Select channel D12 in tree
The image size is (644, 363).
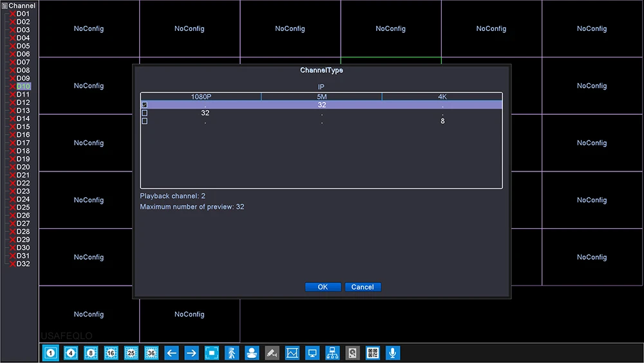[23, 103]
